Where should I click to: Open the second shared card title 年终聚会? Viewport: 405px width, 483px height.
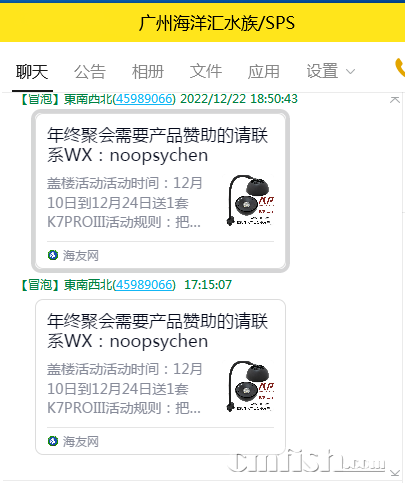tap(157, 331)
